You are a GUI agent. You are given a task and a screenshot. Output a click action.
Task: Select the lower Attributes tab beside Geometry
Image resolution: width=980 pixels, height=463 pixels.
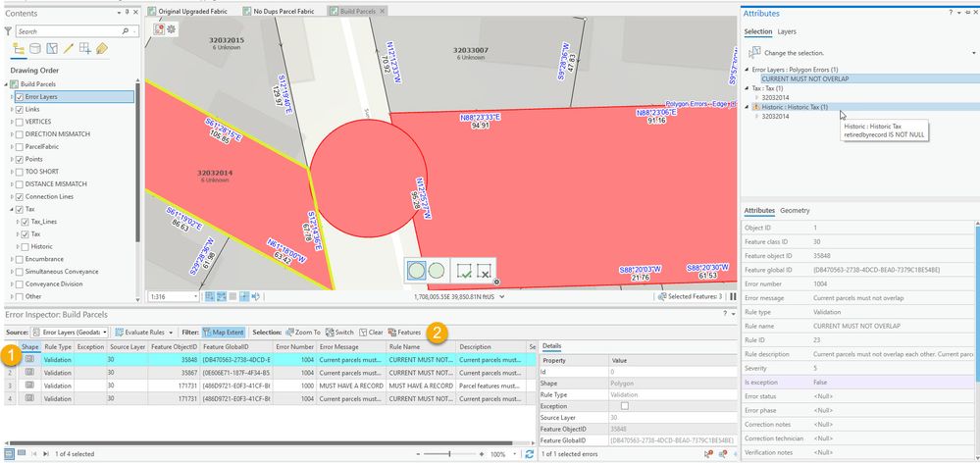759,211
